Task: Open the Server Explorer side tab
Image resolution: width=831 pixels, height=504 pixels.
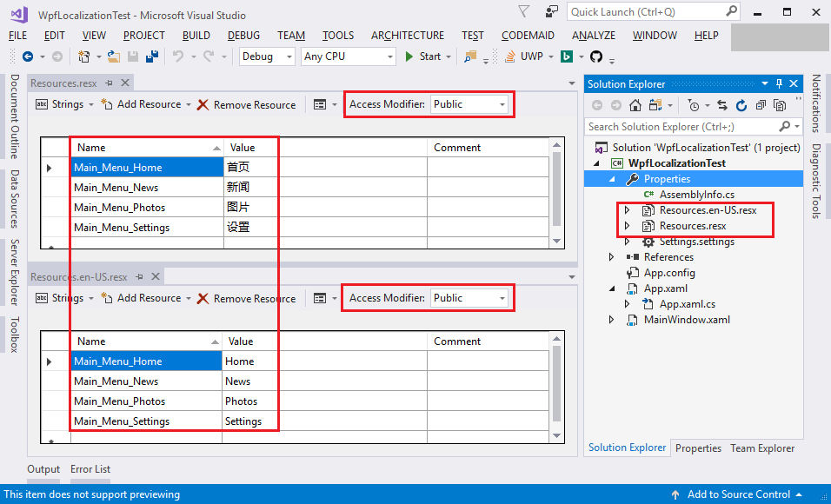Action: (15, 272)
